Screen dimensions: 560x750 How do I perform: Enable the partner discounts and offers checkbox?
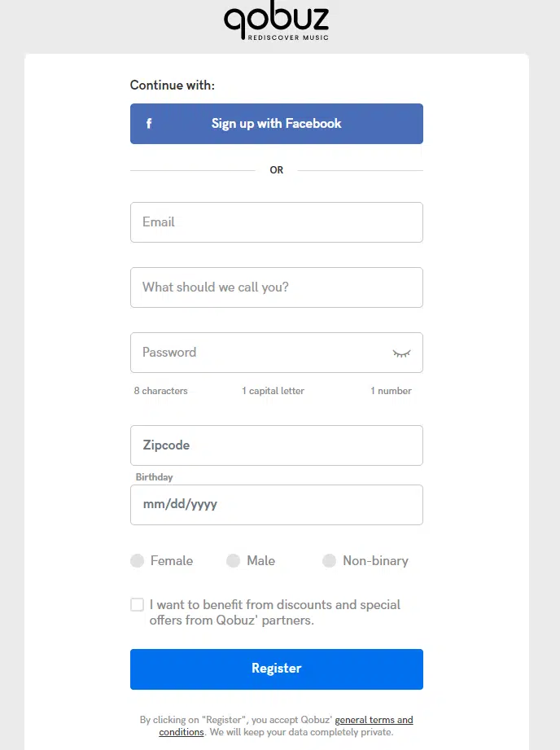click(x=138, y=605)
